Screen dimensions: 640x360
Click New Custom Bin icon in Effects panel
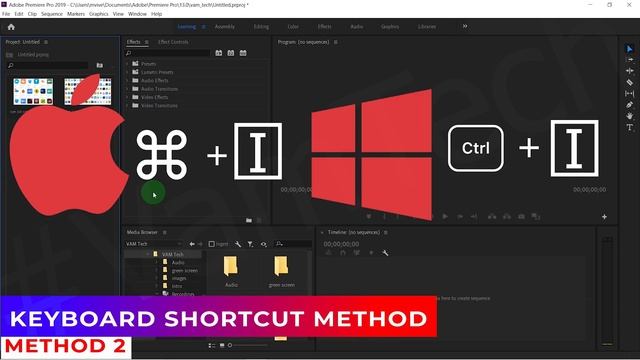click(249, 220)
